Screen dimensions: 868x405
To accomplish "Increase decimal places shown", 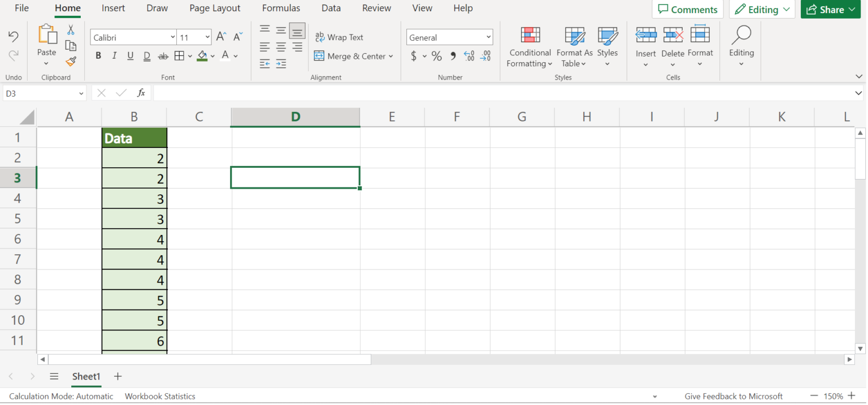I will [x=468, y=56].
